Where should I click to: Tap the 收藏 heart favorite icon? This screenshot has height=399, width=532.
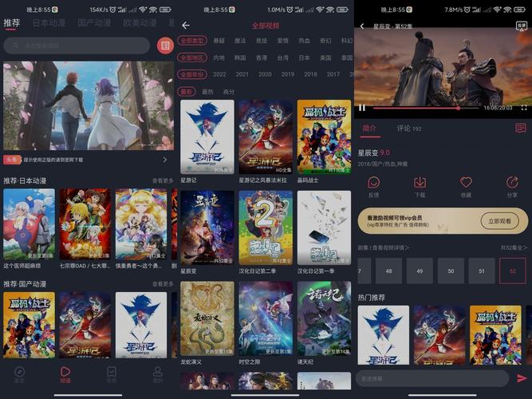point(466,184)
